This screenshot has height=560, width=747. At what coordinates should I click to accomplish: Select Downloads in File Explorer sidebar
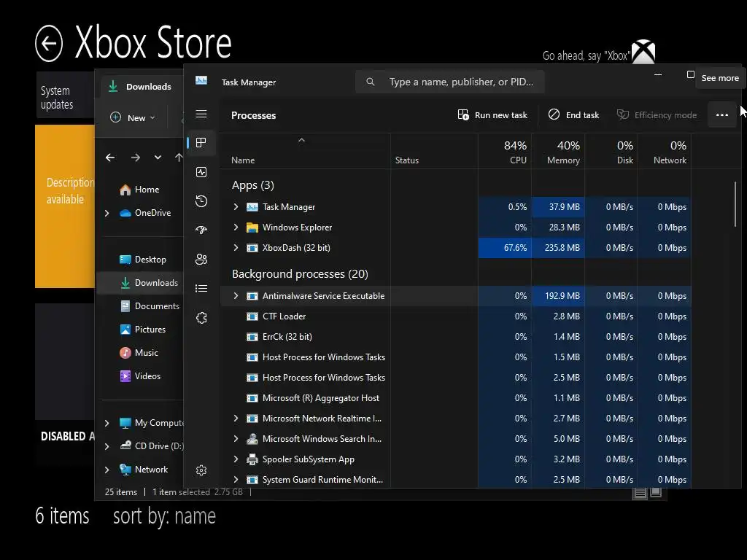pyautogui.click(x=149, y=282)
